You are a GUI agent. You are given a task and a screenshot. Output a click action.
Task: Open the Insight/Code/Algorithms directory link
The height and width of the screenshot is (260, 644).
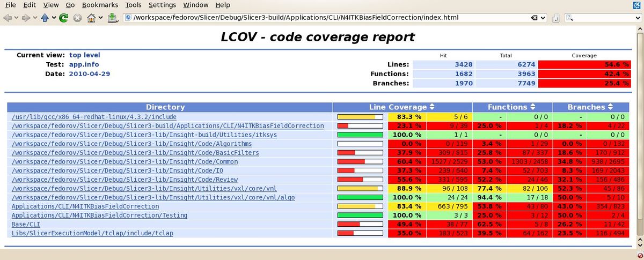[131, 144]
